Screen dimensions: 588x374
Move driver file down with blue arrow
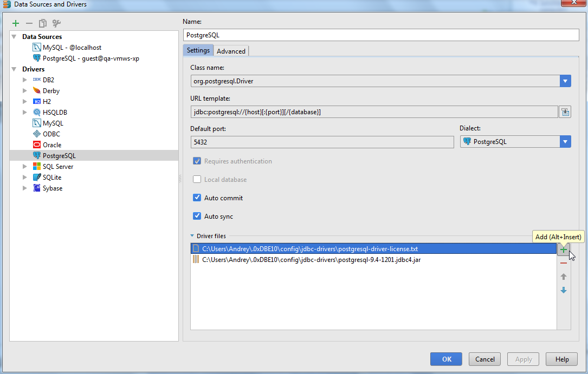point(564,291)
